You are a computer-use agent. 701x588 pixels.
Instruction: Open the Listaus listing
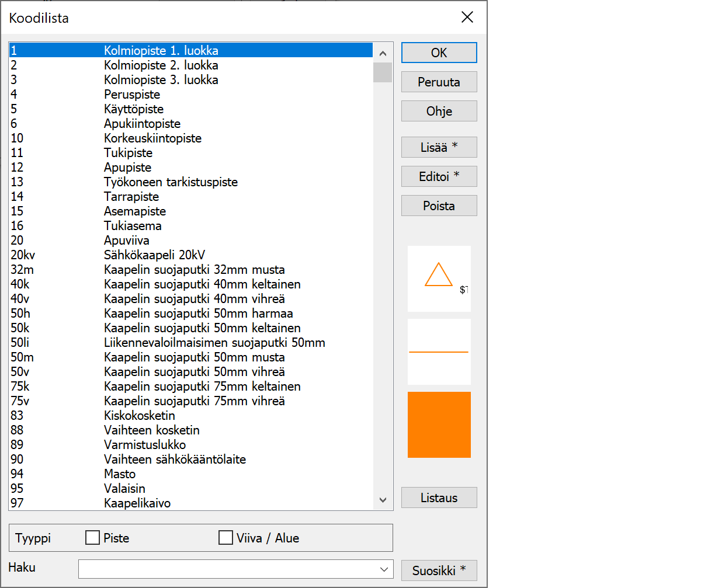click(x=439, y=497)
